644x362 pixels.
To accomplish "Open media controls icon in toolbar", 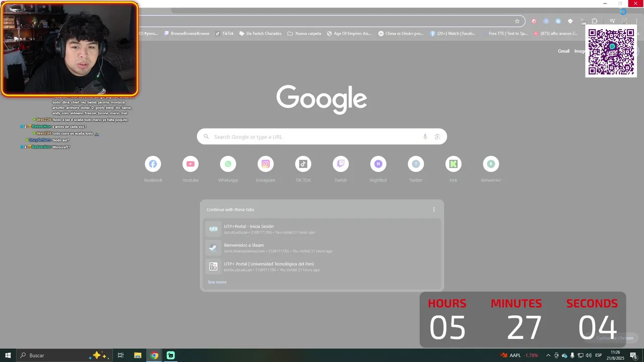I will tap(612, 21).
